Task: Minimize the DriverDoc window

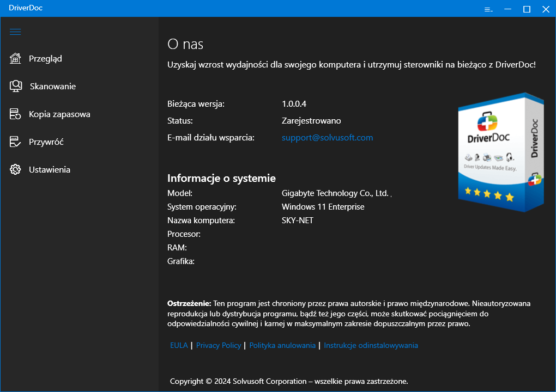Action: [508, 9]
